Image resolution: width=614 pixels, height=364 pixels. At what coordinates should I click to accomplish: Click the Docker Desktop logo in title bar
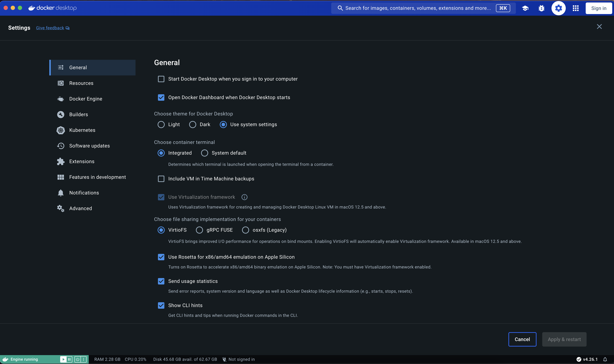(52, 8)
